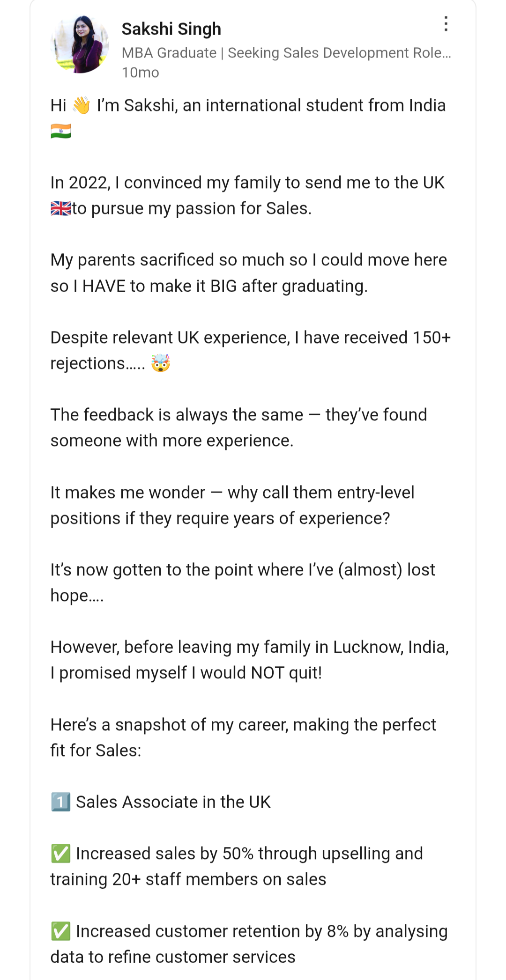
Task: Click checkmark beside Increased customer retention
Action: point(60,931)
